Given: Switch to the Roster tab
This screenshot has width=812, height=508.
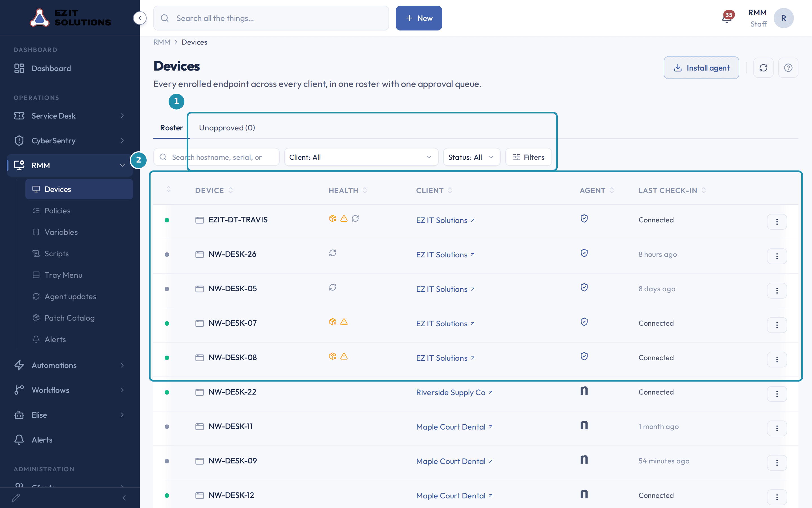Looking at the screenshot, I should (x=171, y=128).
